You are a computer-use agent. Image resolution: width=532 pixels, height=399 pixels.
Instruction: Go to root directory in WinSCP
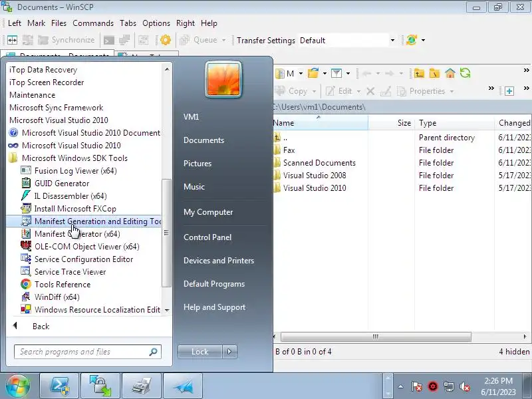pyautogui.click(x=434, y=73)
